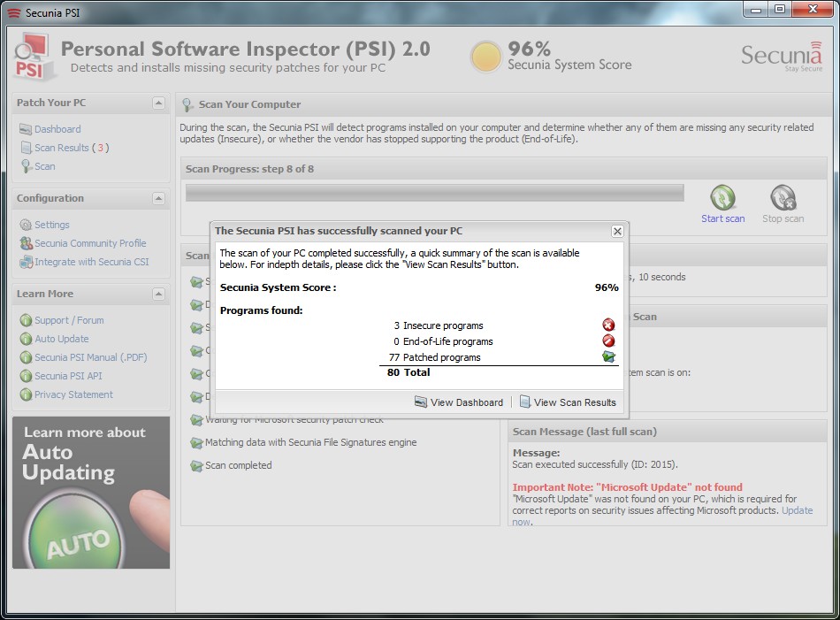Click the '77 Patched programs' row text
The height and width of the screenshot is (620, 840).
pos(434,357)
